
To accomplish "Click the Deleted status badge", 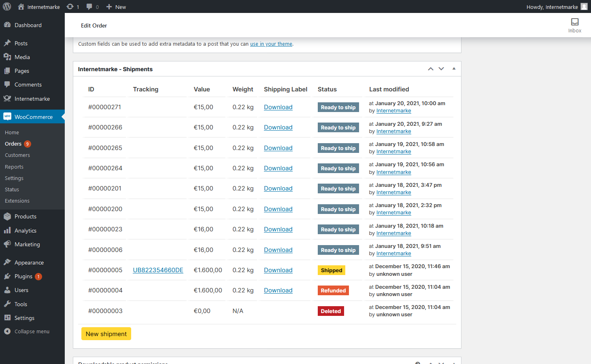I will pyautogui.click(x=331, y=311).
